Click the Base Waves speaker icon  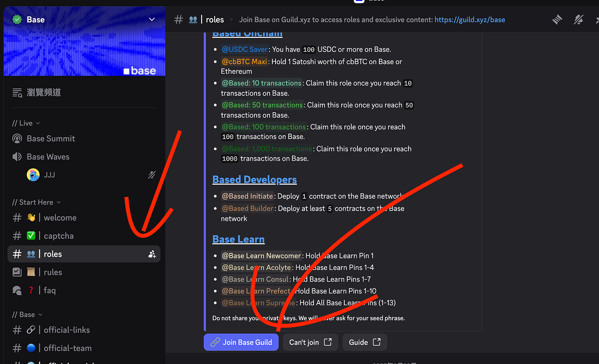pos(17,157)
